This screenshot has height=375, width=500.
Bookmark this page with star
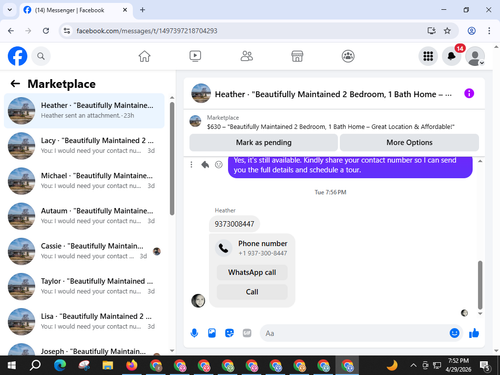pos(447,31)
